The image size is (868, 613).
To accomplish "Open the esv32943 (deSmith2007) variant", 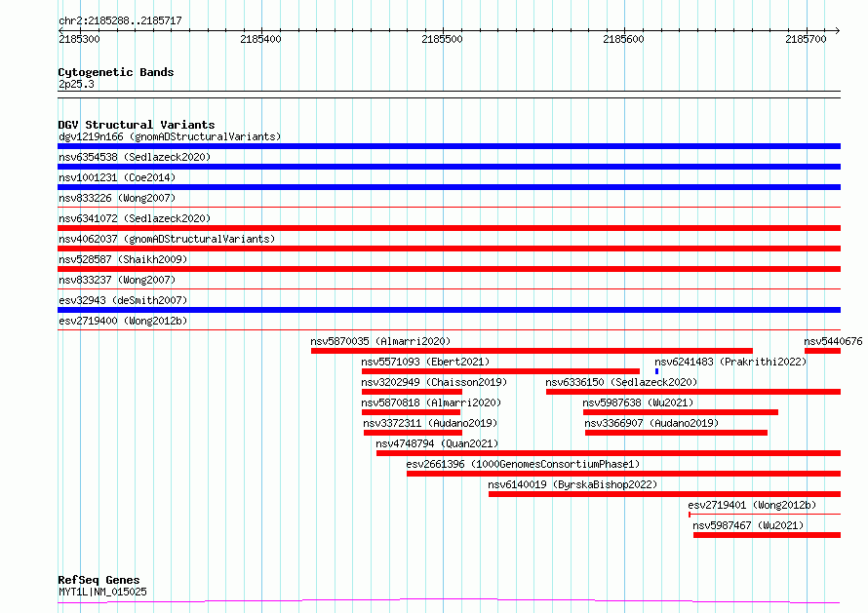I will click(x=123, y=300).
